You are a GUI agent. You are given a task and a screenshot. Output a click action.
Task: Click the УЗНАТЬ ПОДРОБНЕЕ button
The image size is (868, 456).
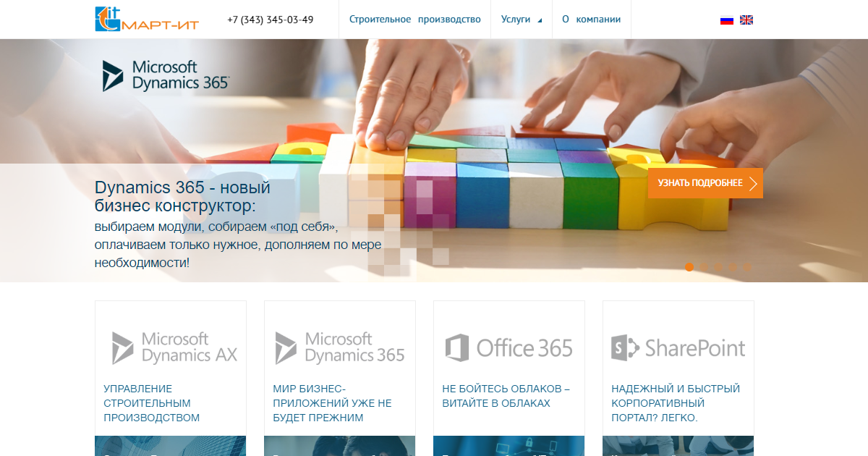pos(705,183)
